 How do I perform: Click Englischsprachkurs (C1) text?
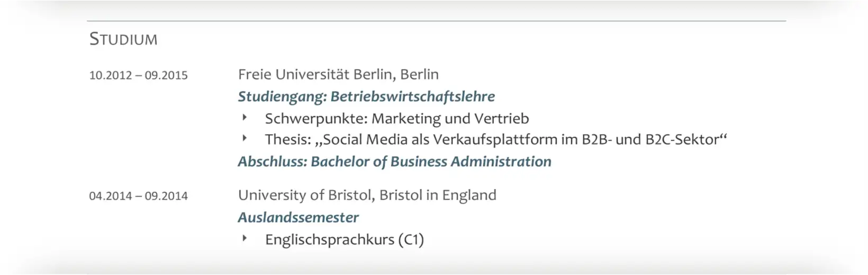345,239
